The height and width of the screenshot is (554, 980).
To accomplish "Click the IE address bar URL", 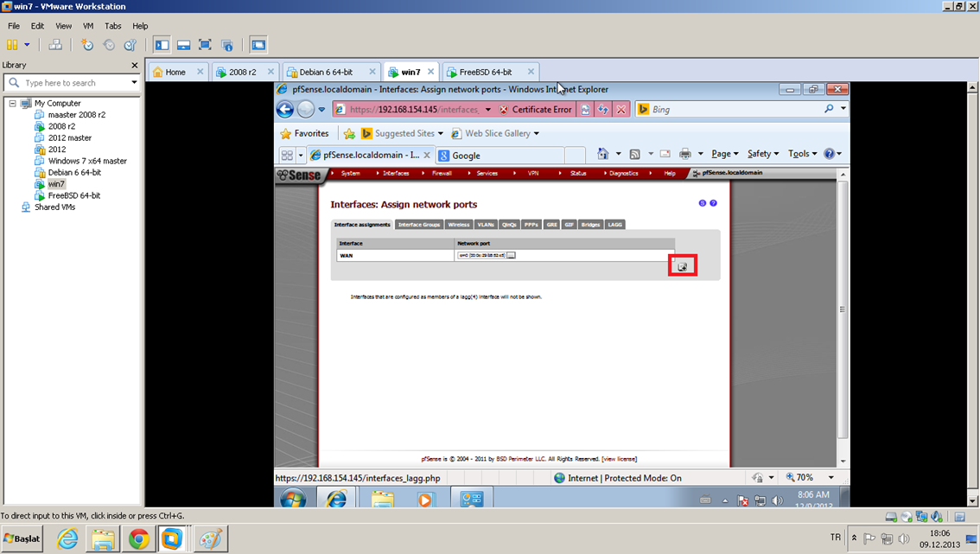I will coord(414,110).
